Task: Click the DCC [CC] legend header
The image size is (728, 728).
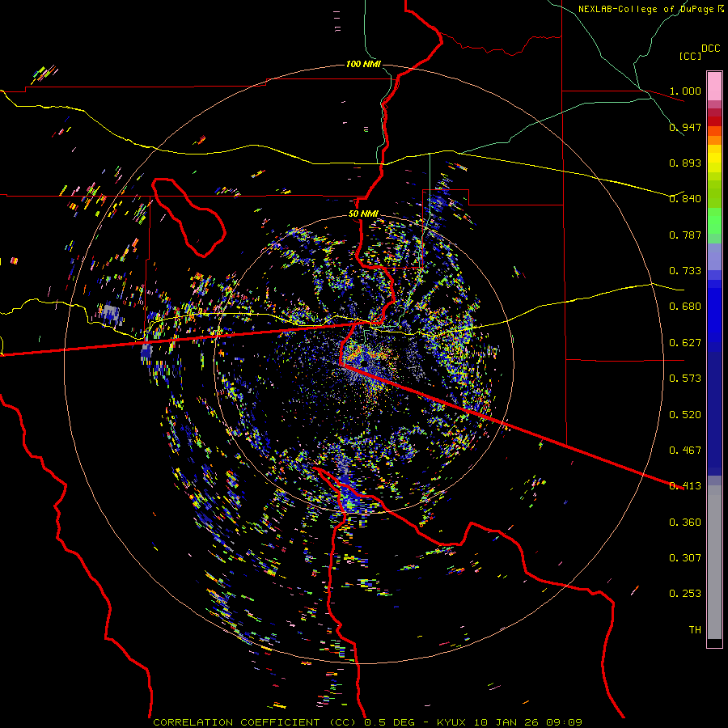Action: click(699, 52)
